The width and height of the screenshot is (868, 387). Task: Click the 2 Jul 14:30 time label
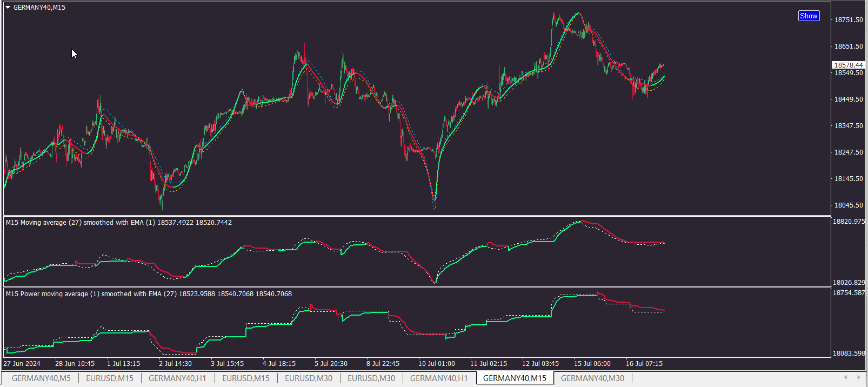coord(175,364)
